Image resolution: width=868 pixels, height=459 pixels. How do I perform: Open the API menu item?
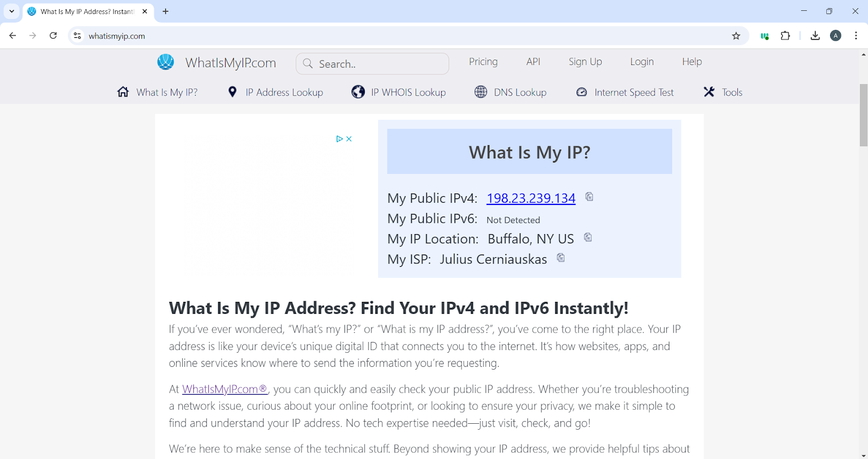(533, 62)
